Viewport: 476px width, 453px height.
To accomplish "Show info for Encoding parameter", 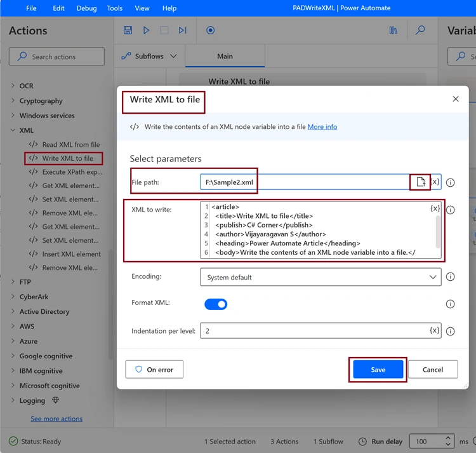I will (450, 276).
